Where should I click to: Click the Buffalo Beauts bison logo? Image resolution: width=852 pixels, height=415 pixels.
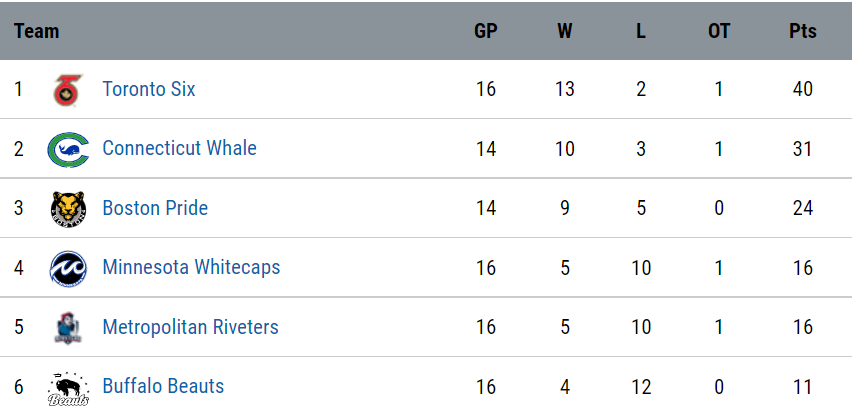click(x=68, y=389)
